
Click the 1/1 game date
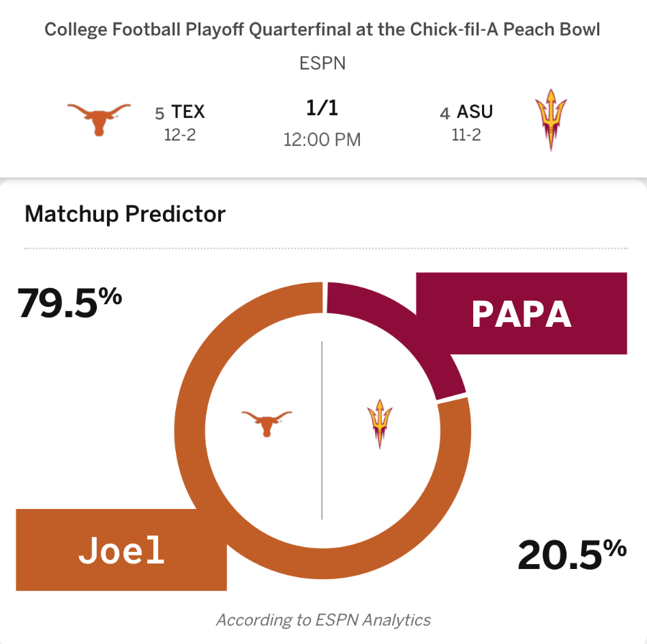[x=322, y=108]
